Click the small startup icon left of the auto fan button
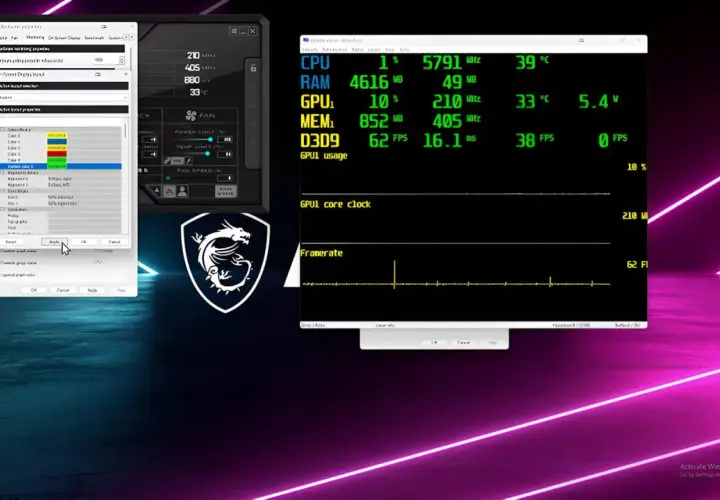Image resolution: width=720 pixels, height=500 pixels. pyautogui.click(x=156, y=191)
